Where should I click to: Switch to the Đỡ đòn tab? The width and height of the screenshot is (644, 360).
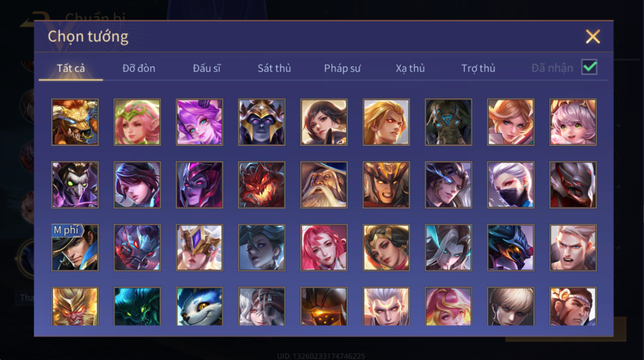click(x=139, y=68)
